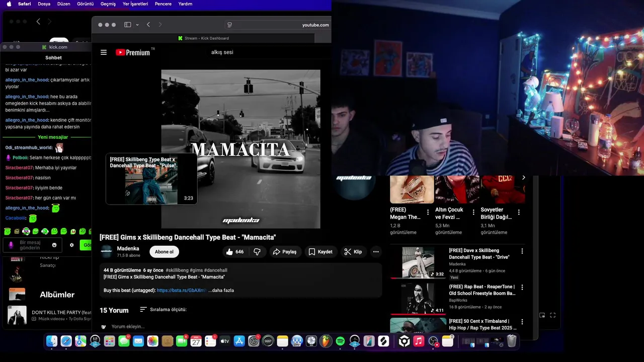Open the sidebar dropdown arrow in Safari toolbar

(137, 25)
